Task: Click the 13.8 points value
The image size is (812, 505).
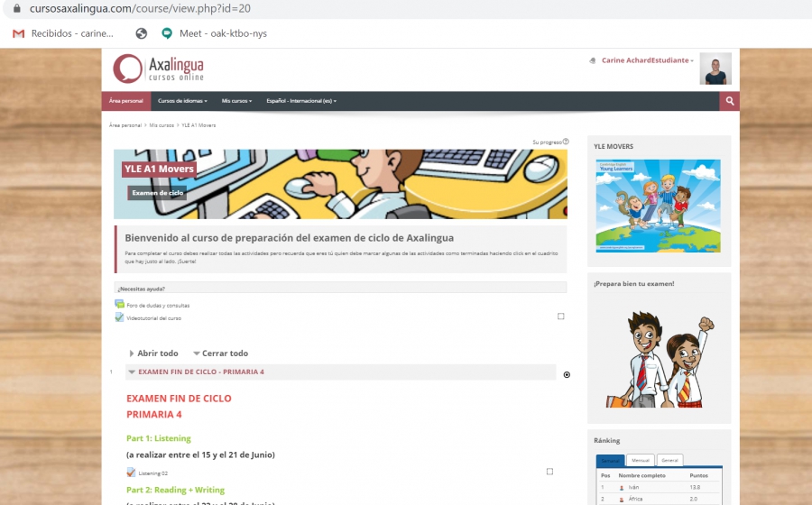Action: click(x=695, y=487)
